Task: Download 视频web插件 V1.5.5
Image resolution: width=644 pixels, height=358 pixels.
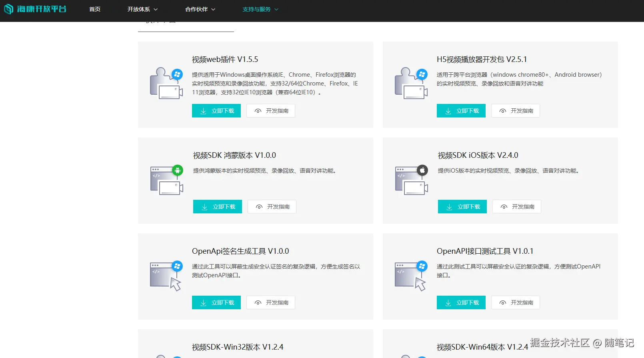Action: point(216,111)
